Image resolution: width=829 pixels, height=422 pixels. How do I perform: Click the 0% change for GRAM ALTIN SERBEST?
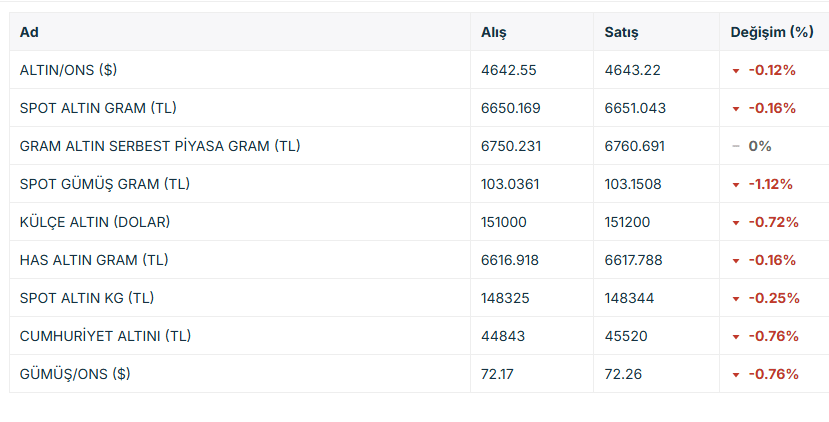[x=760, y=146]
